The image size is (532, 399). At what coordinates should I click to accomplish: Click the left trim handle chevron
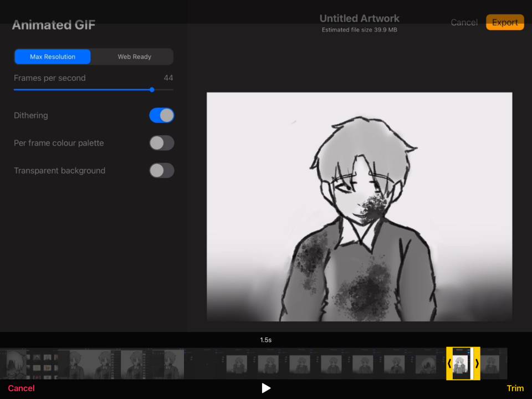[x=449, y=364]
